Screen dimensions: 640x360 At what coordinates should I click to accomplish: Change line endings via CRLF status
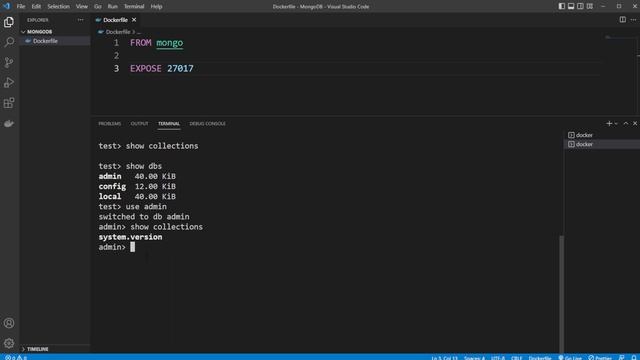tap(517, 358)
